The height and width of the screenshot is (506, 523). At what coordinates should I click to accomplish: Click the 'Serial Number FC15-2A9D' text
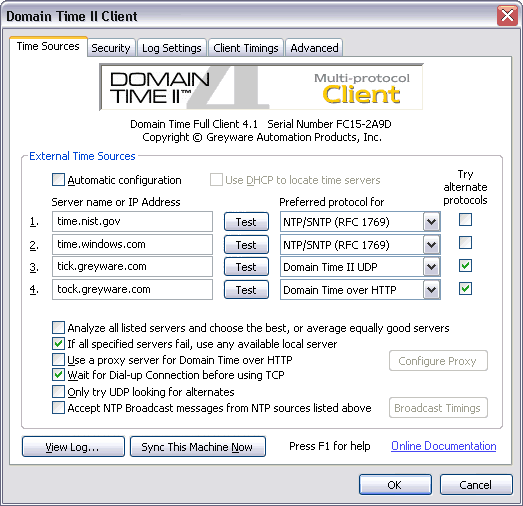coord(329,124)
